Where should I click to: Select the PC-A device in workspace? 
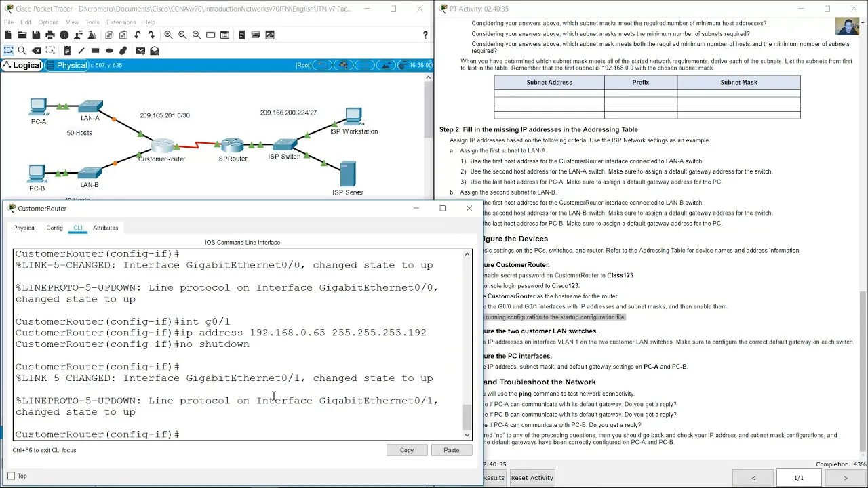pyautogui.click(x=38, y=107)
